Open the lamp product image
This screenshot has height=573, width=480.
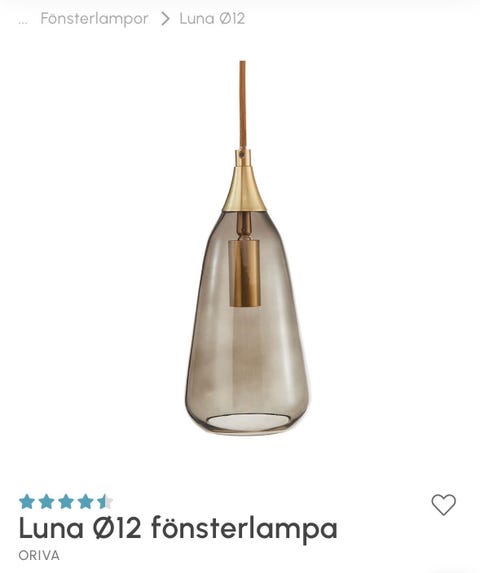(x=247, y=248)
